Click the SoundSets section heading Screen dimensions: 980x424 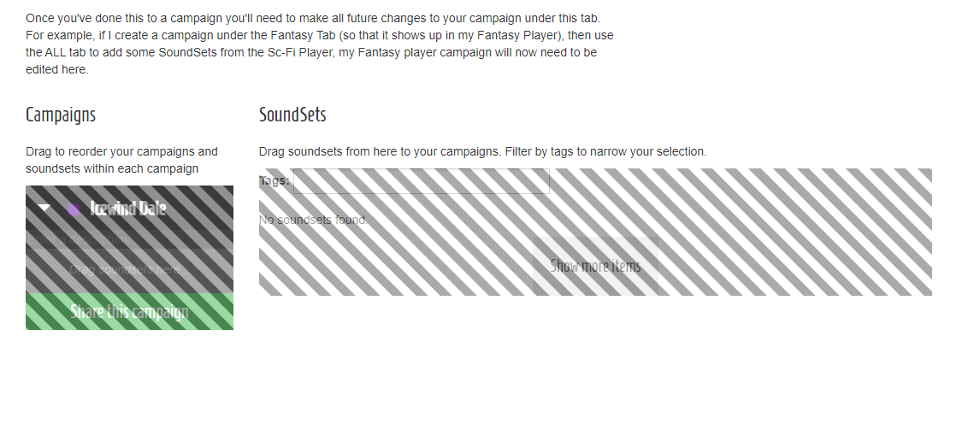tap(292, 115)
